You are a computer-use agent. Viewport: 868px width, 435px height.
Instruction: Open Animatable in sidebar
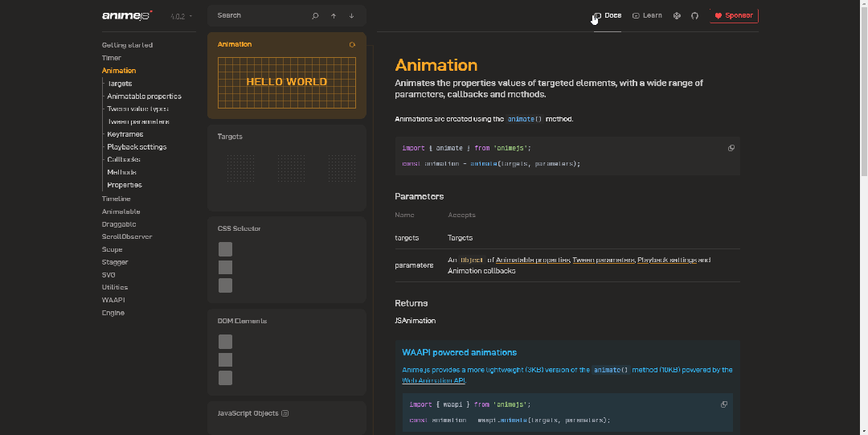(x=121, y=211)
